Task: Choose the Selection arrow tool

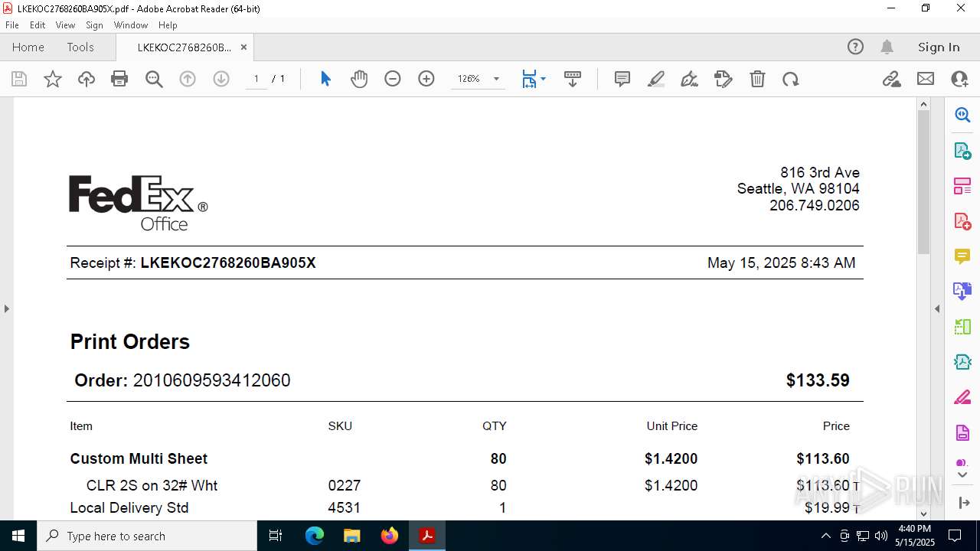Action: tap(325, 79)
